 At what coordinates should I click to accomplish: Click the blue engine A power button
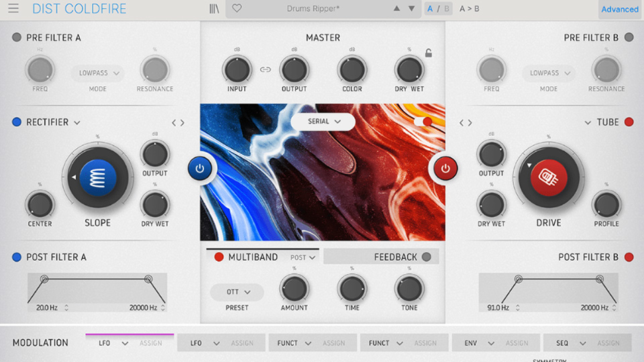200,169
